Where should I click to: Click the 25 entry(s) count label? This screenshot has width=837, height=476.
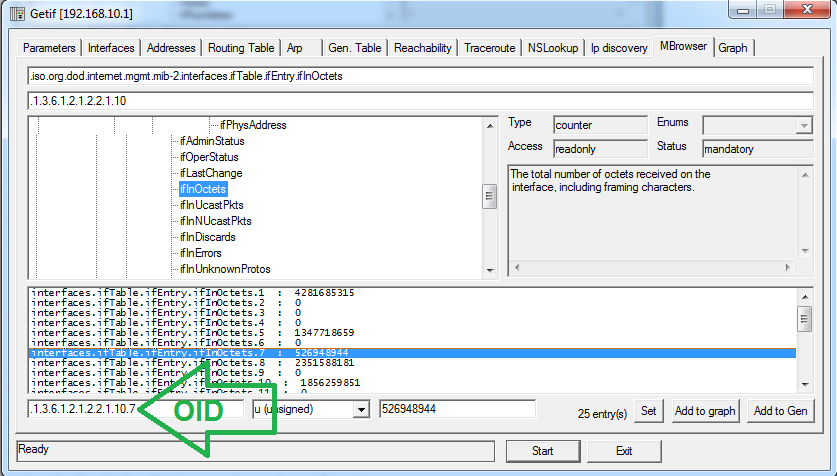tap(602, 414)
